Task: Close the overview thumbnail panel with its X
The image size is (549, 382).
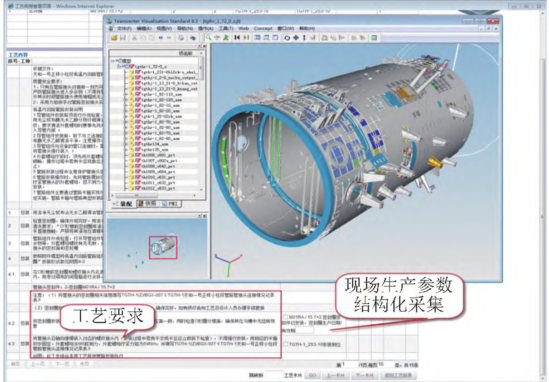Action: coord(204,216)
